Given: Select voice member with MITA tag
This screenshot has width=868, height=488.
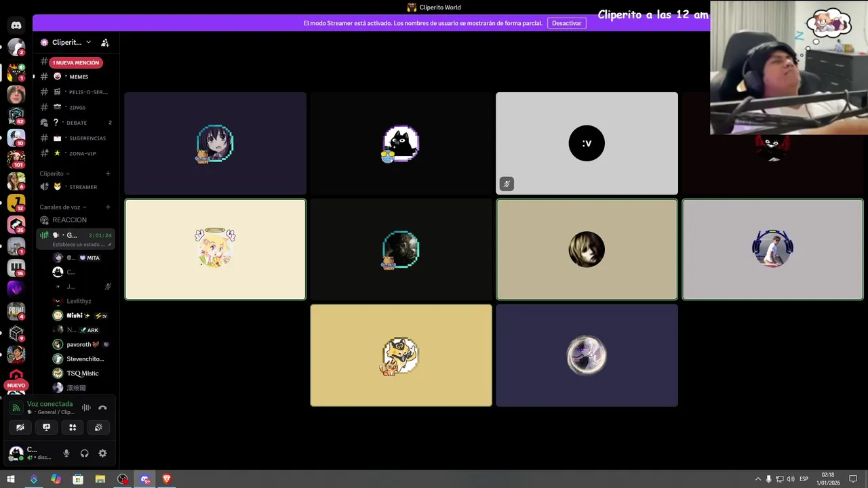Looking at the screenshot, I should [x=82, y=258].
